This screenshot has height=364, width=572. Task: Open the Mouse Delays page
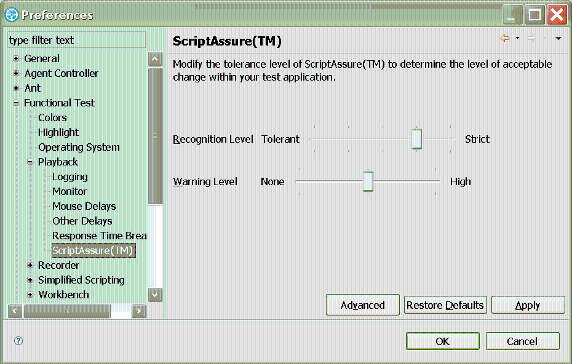click(84, 206)
